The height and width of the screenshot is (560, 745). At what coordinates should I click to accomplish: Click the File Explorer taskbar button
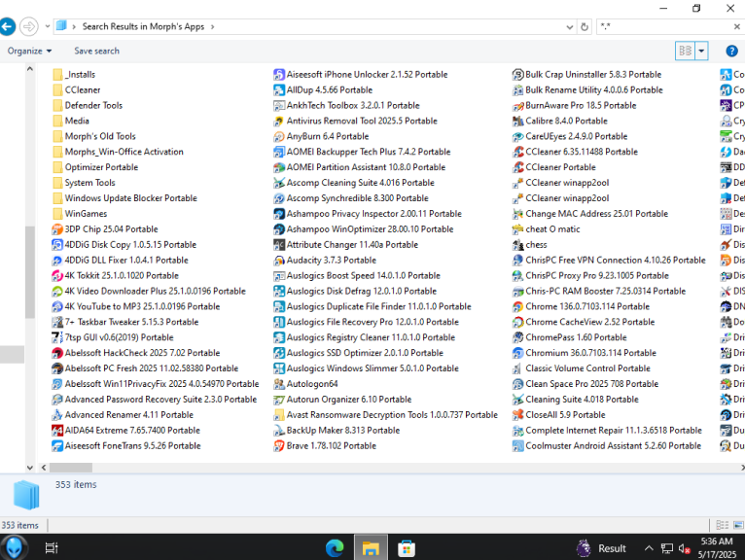tap(371, 548)
